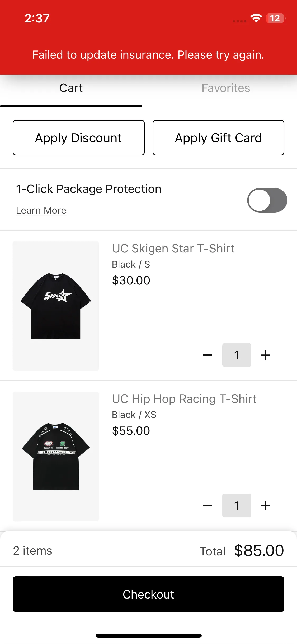Viewport: 297px width, 644px height.
Task: Open the Apply Gift Card option
Action: click(x=218, y=137)
